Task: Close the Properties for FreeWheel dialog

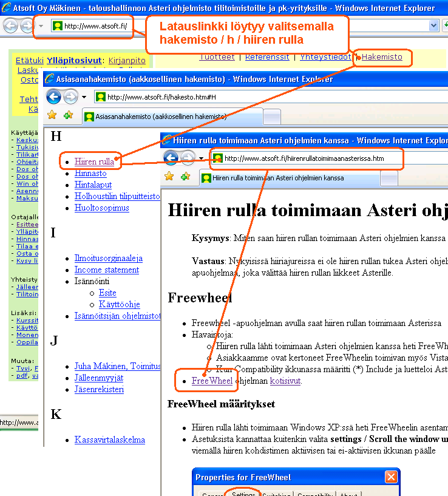Action: coord(391,477)
